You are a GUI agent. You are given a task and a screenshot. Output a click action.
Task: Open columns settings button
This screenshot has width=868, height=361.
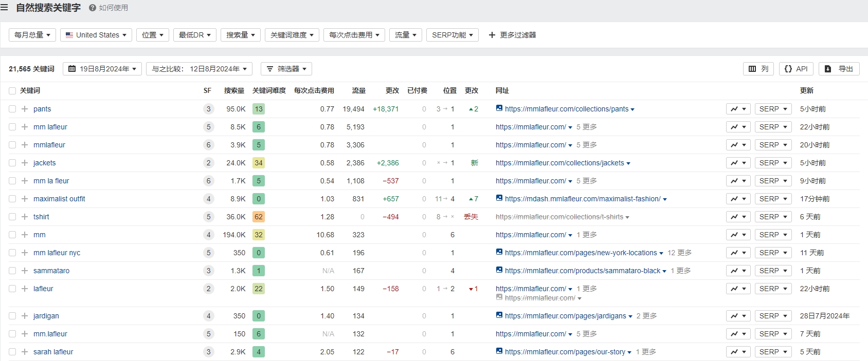tap(758, 69)
